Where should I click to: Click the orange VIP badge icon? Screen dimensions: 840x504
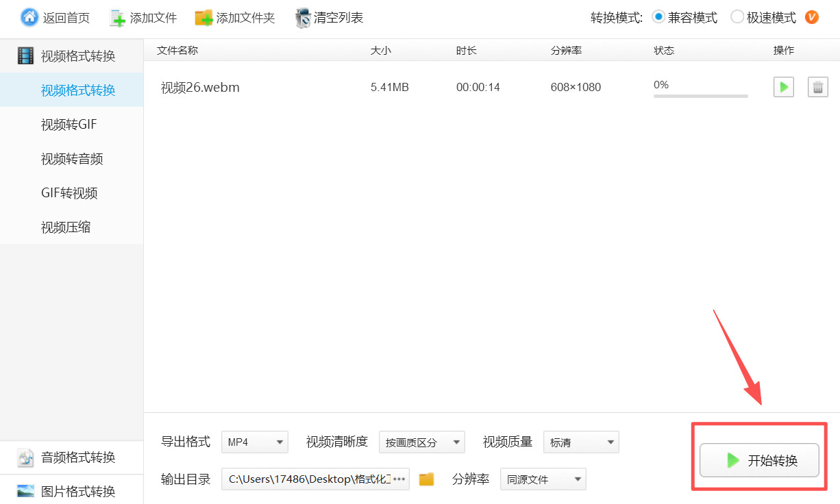pyautogui.click(x=812, y=17)
